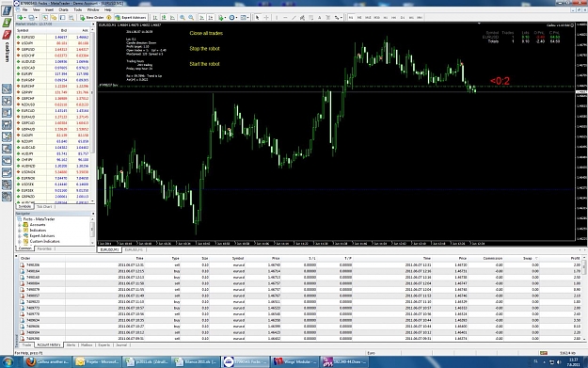588x368 pixels.
Task: Switch to the Alerts terminal tab
Action: tap(71, 344)
